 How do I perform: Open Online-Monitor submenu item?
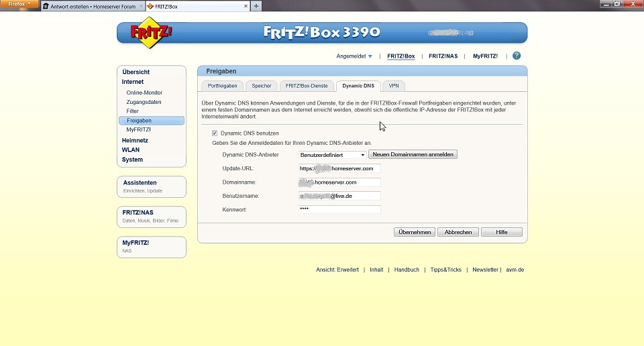point(144,93)
